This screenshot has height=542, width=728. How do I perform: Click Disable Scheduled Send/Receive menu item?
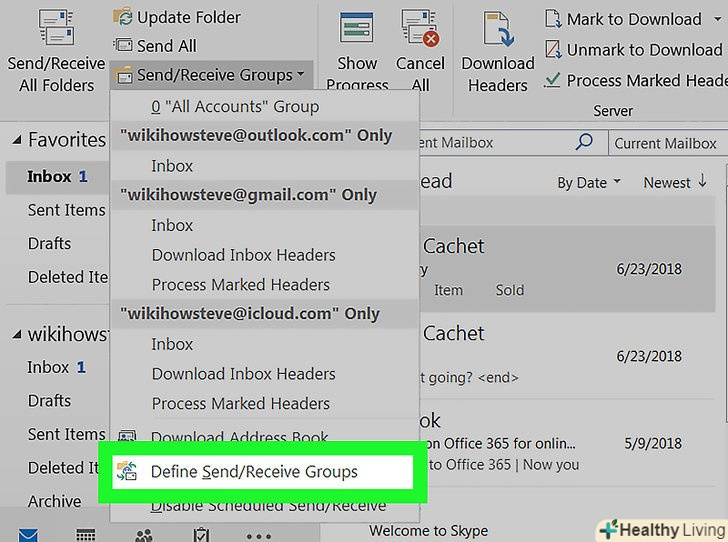[265, 506]
